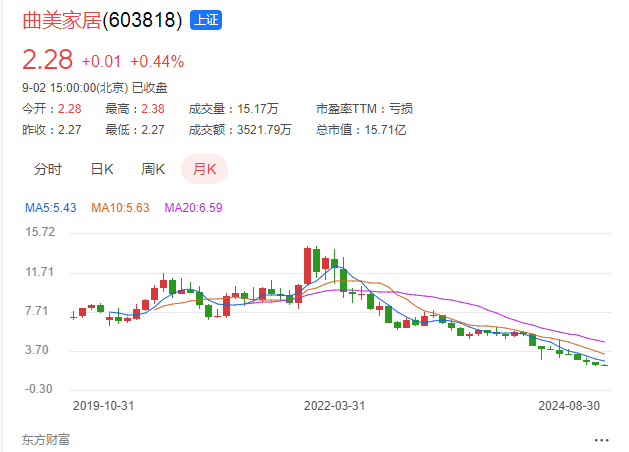Click the 15.72 y-axis label

pyautogui.click(x=40, y=232)
